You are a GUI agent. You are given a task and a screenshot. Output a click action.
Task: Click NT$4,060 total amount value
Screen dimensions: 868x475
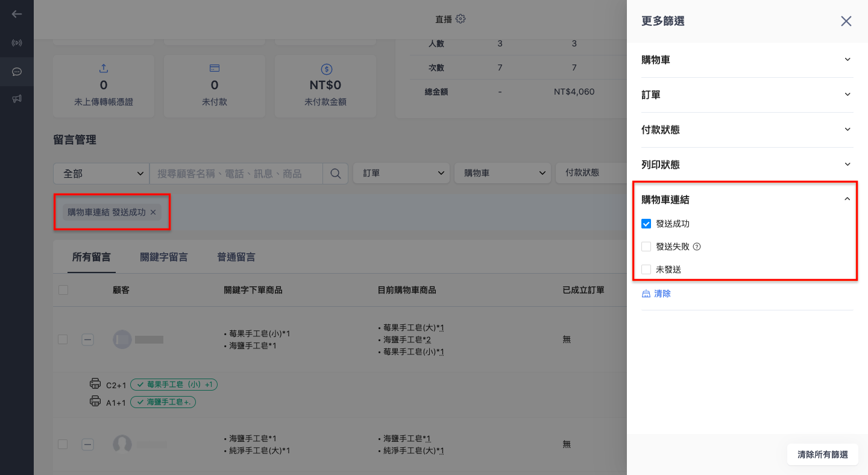click(x=574, y=92)
